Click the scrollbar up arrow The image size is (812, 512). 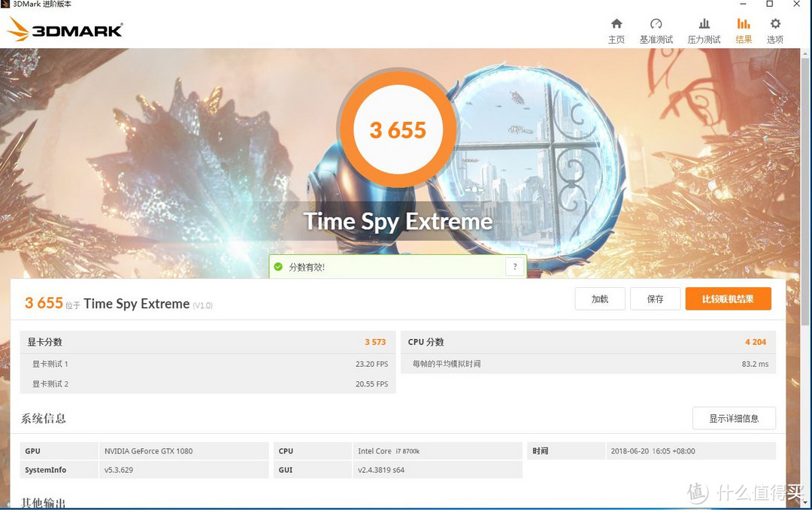805,53
